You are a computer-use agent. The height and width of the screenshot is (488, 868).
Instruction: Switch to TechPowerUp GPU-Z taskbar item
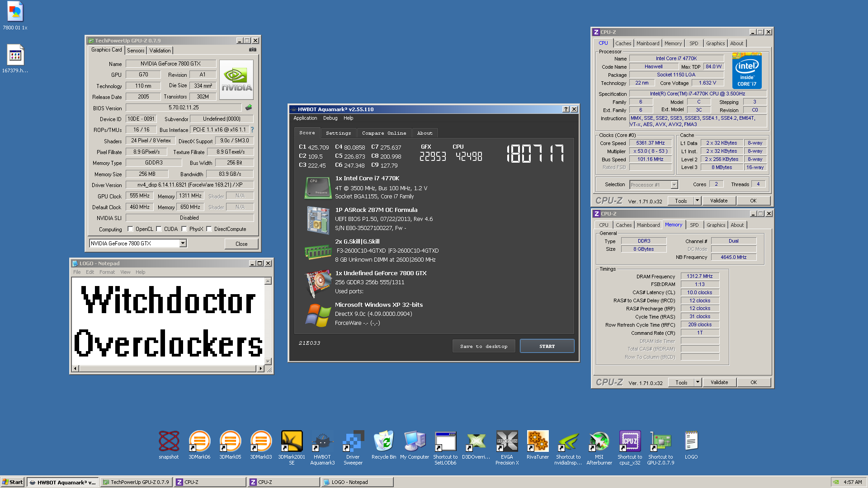tap(137, 482)
